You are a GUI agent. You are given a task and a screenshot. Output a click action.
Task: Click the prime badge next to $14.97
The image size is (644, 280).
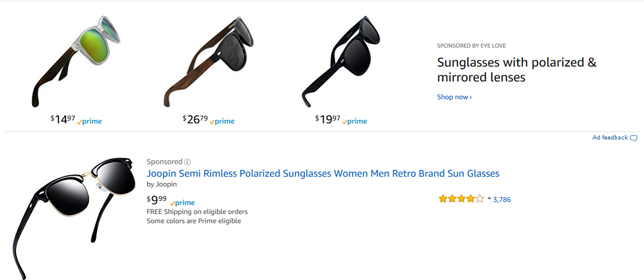point(90,122)
